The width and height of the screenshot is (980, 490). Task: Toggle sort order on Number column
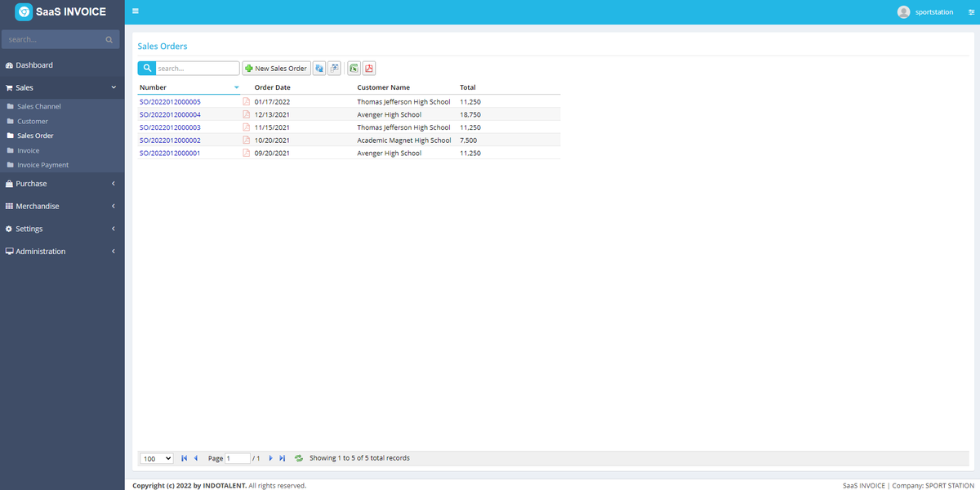coord(236,87)
